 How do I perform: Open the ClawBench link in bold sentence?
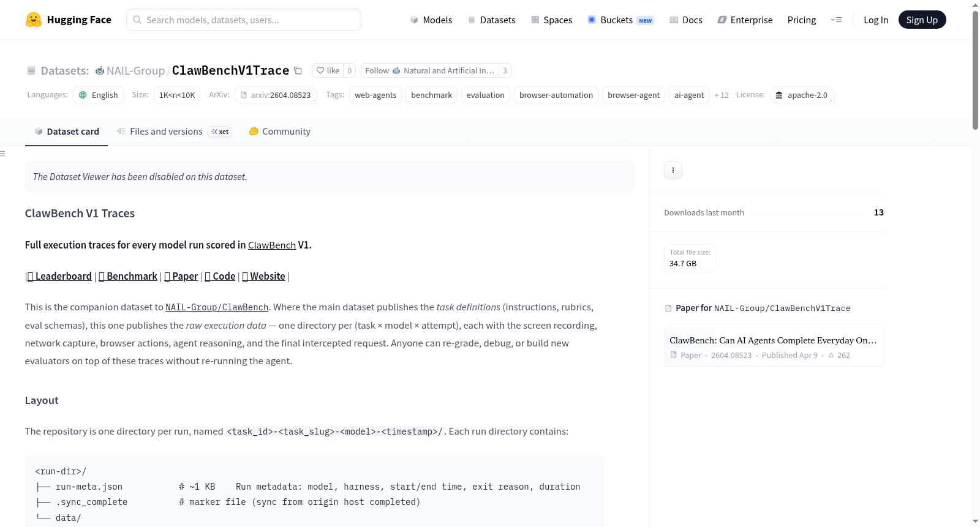point(272,245)
